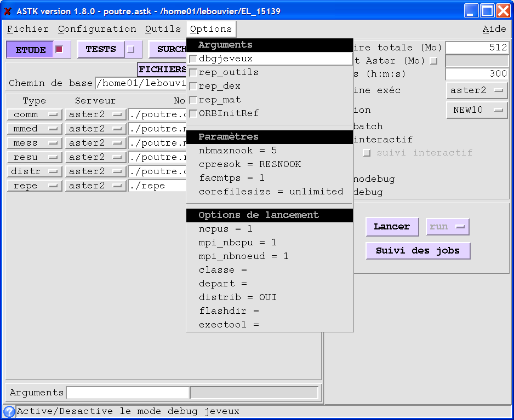Enable the rep_mat argument
The image size is (514, 420).
point(193,100)
